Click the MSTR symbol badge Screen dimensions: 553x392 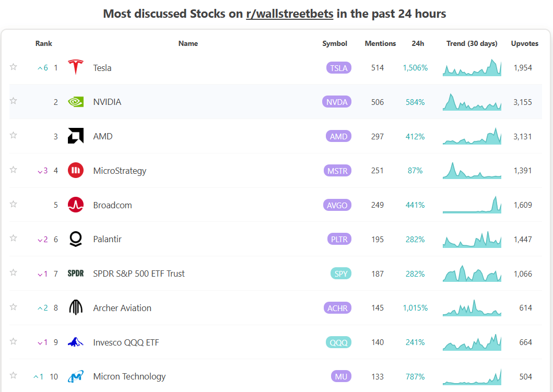pos(337,171)
